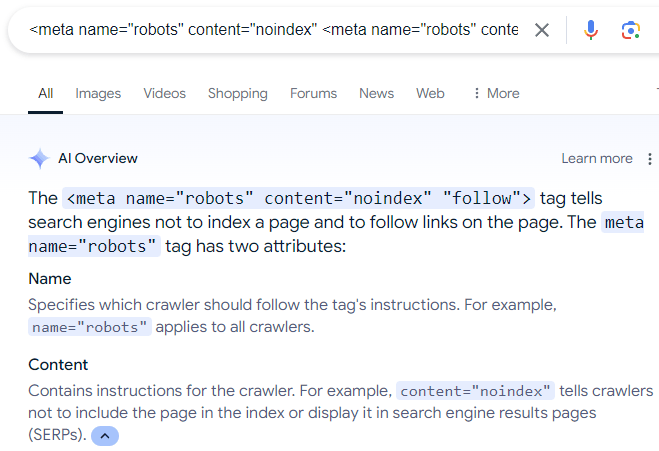
Task: Click the Content attribute heading
Action: [x=58, y=364]
